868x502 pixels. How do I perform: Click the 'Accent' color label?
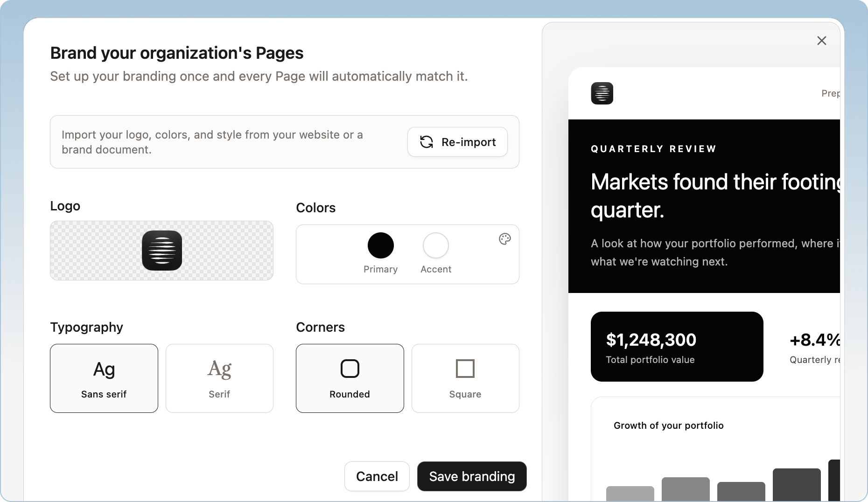[436, 269]
